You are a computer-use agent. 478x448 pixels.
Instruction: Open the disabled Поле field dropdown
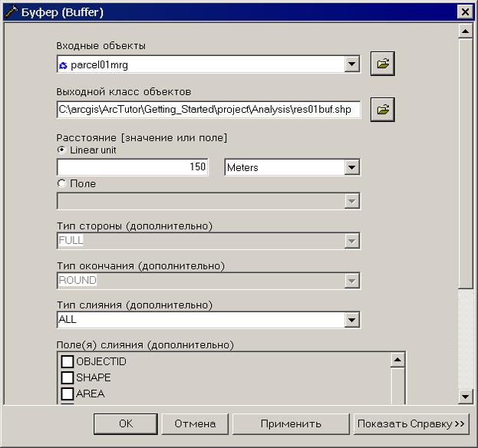[x=352, y=201]
